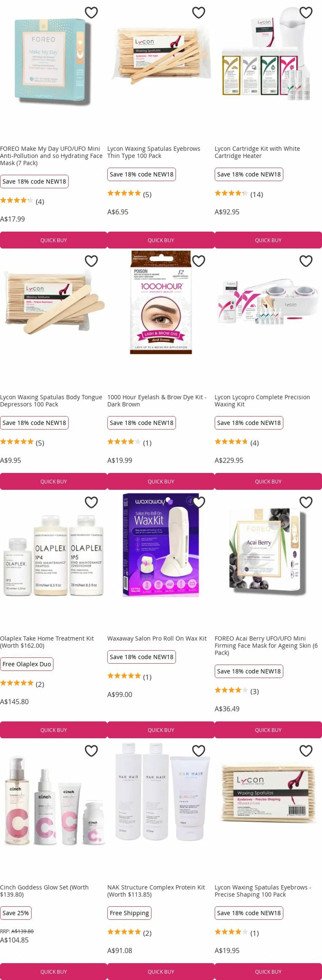The height and width of the screenshot is (980, 322).
Task: Open Waxaway Salon Pro Roll On product link
Action: click(157, 638)
